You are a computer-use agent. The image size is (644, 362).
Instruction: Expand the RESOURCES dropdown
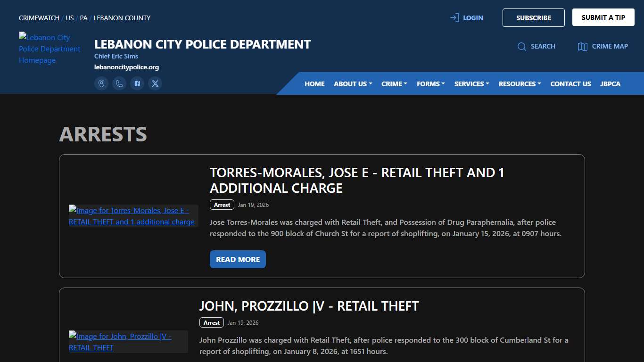[520, 83]
